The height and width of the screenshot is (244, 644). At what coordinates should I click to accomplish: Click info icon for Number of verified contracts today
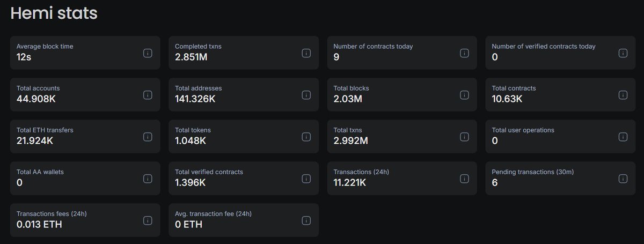pyautogui.click(x=623, y=53)
